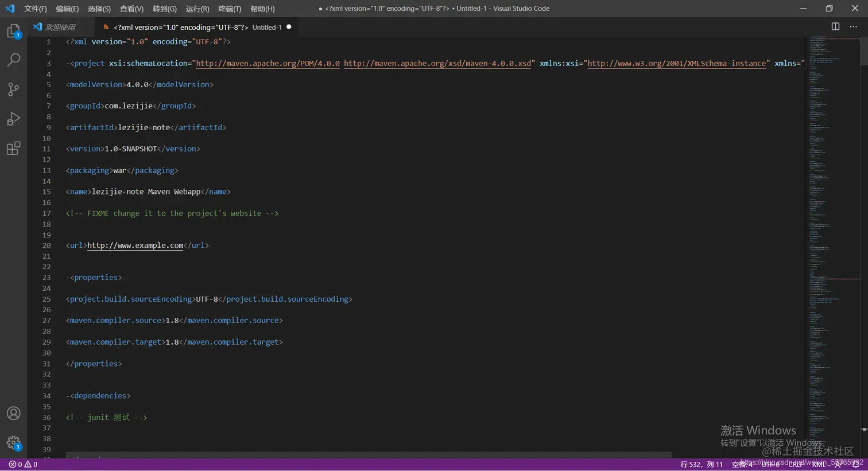This screenshot has width=868, height=471.
Task: Click the opening dependencies tag line
Action: click(98, 395)
